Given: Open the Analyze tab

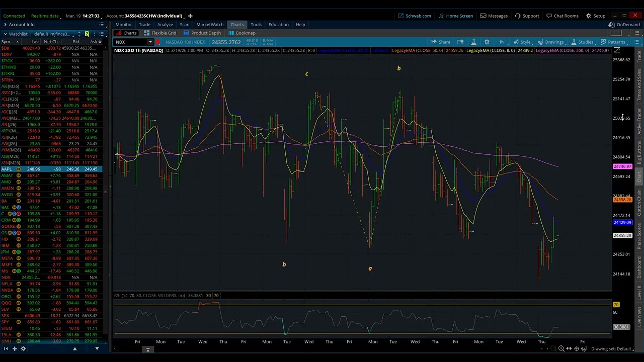Looking at the screenshot, I should [165, 24].
